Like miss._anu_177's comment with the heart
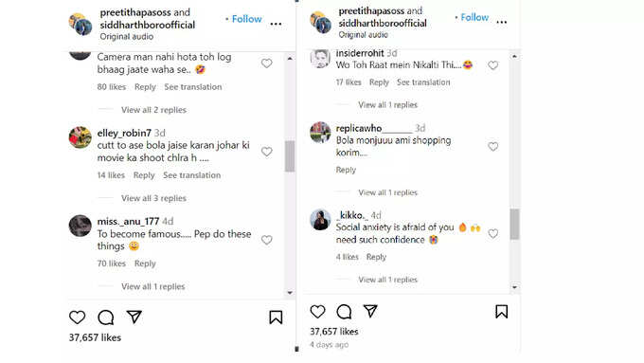Viewport: 644px width, 363px height. click(266, 240)
